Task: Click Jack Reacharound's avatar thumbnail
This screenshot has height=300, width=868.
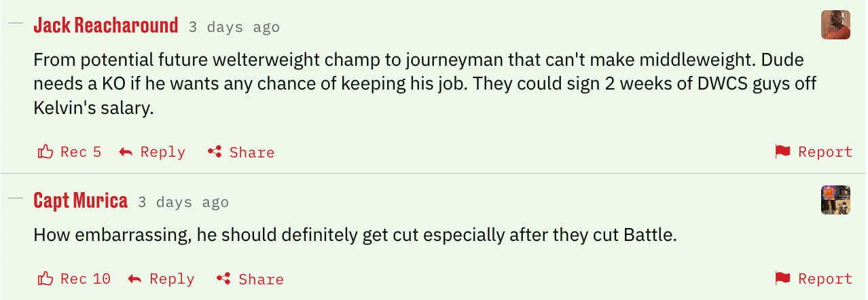Action: (835, 26)
